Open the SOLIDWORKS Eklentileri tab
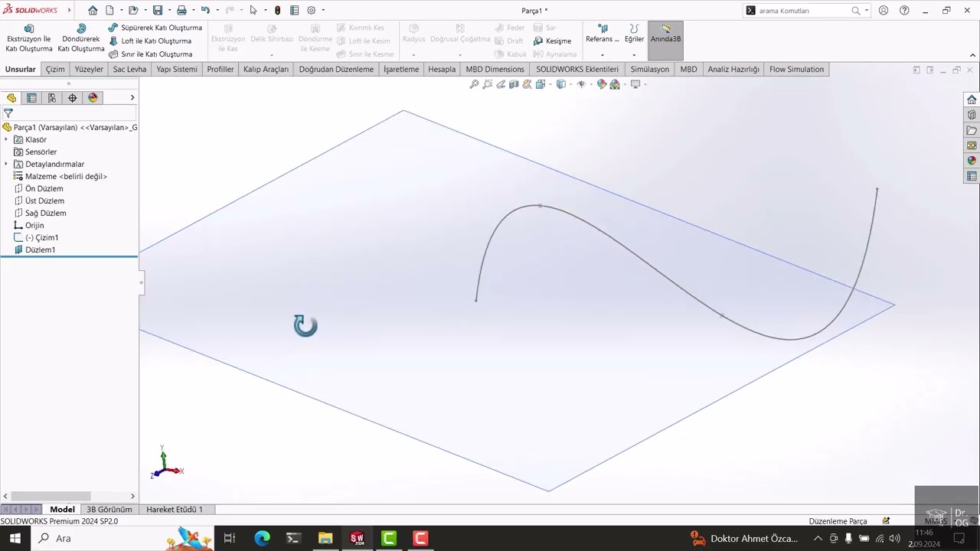 tap(577, 69)
